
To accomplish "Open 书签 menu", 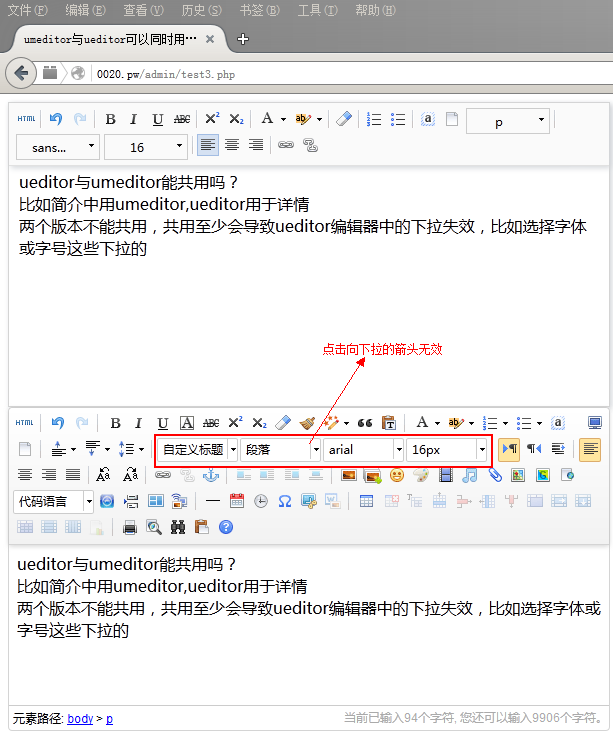I will tap(260, 10).
